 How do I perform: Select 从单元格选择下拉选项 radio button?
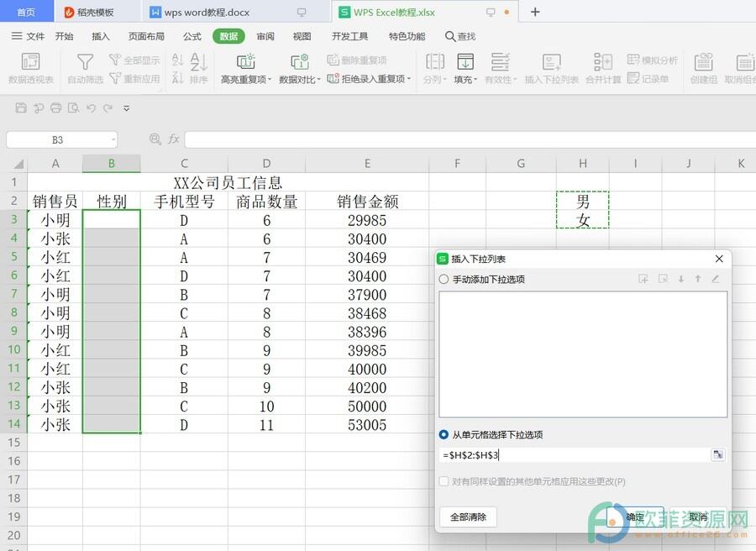444,434
